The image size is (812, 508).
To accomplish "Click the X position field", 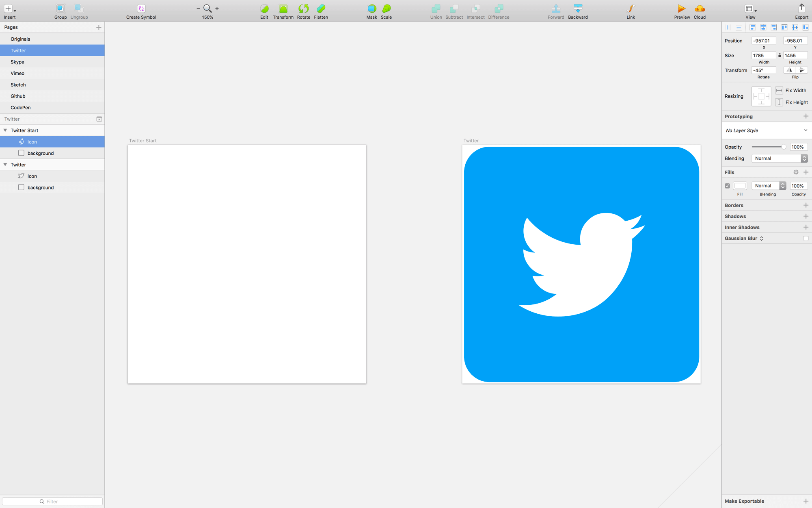I will [764, 41].
